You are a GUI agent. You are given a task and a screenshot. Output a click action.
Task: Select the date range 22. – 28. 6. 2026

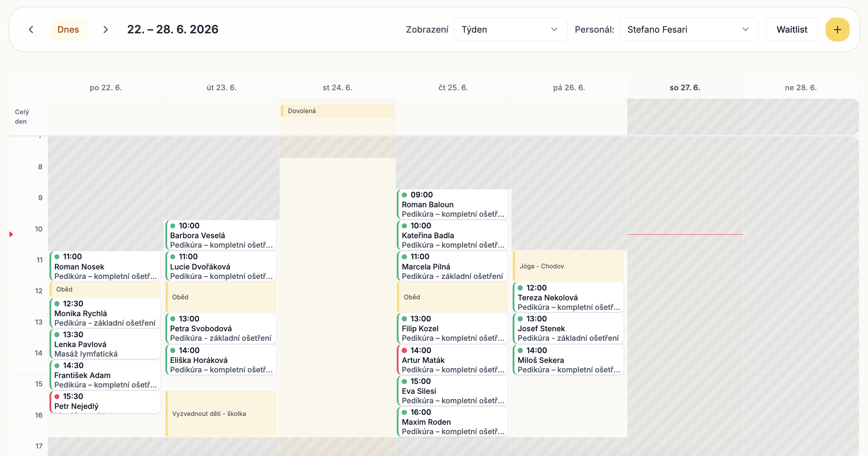pyautogui.click(x=173, y=30)
